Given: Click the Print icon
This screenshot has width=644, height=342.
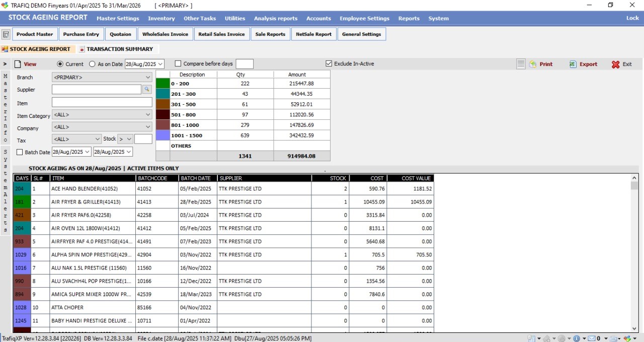Looking at the screenshot, I should point(533,64).
